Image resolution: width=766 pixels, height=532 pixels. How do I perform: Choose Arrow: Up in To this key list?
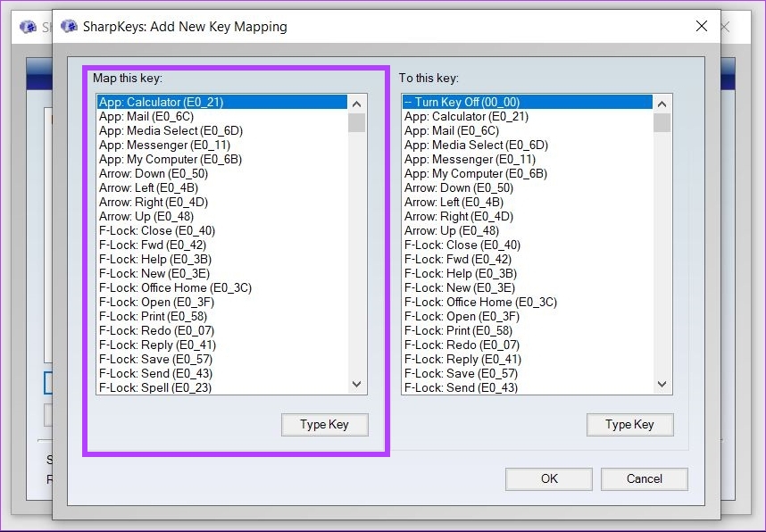528,230
